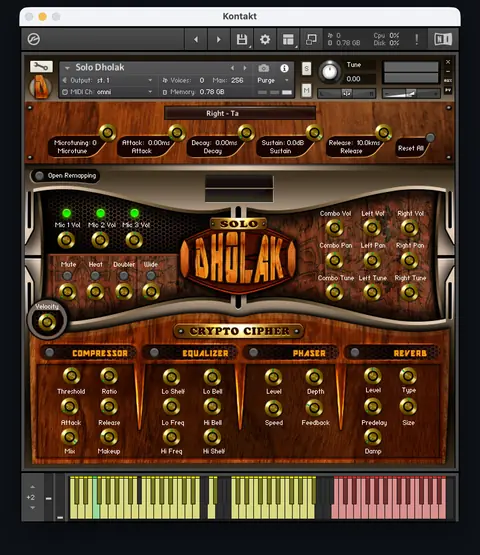
Task: Turn on the Equalizer effect
Action: (154, 352)
